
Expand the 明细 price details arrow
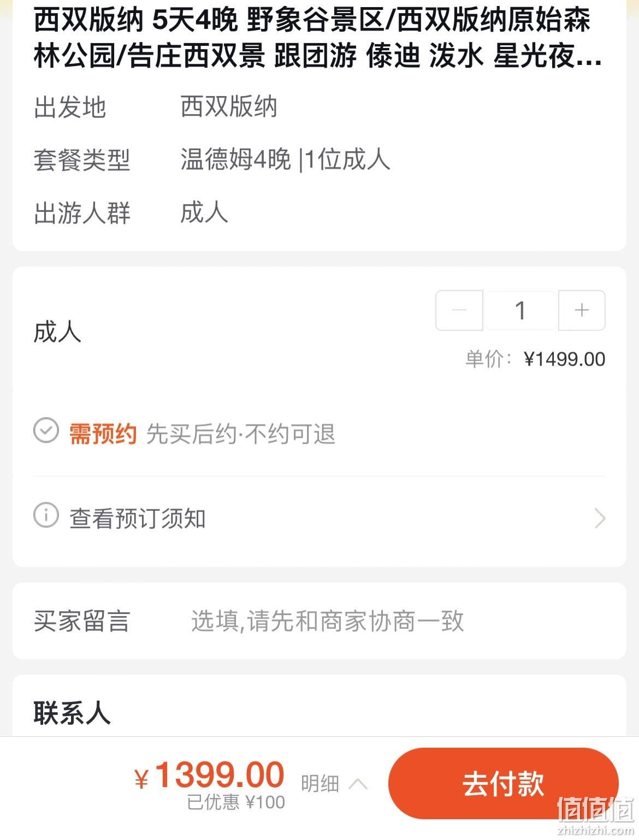[358, 784]
